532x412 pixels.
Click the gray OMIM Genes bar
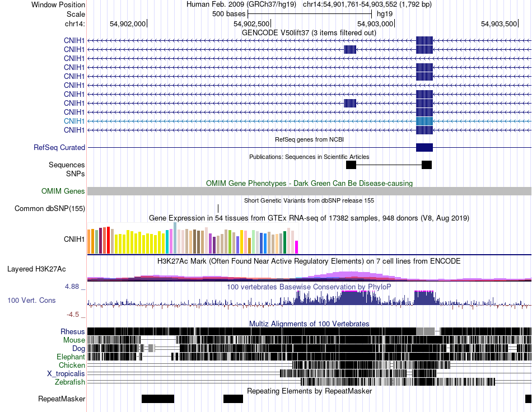coord(310,191)
